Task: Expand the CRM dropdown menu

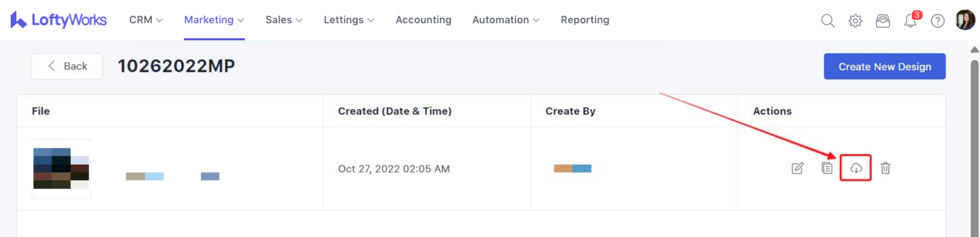Action: click(146, 20)
